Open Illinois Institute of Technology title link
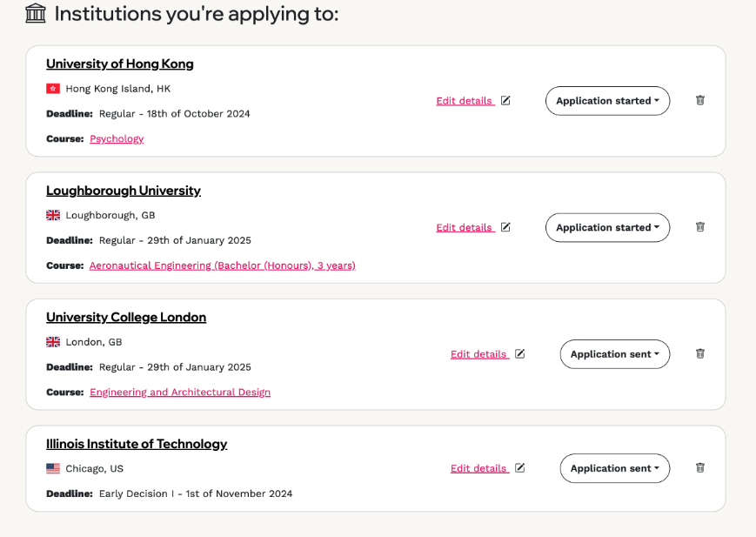 click(137, 444)
